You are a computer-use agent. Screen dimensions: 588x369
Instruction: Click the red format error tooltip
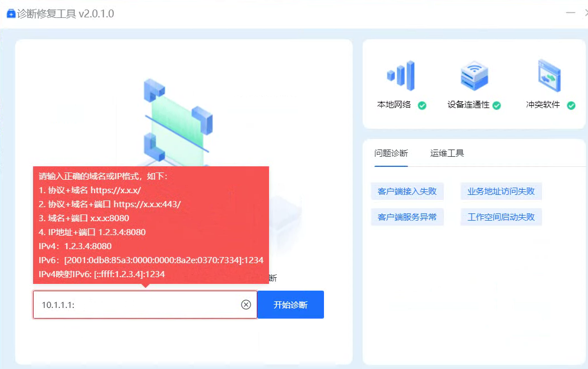pyautogui.click(x=151, y=224)
